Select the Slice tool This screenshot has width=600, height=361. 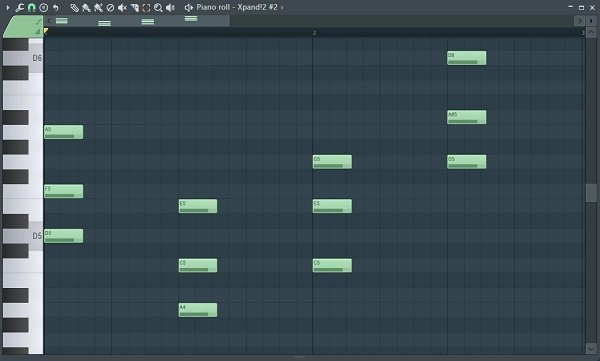tap(134, 7)
